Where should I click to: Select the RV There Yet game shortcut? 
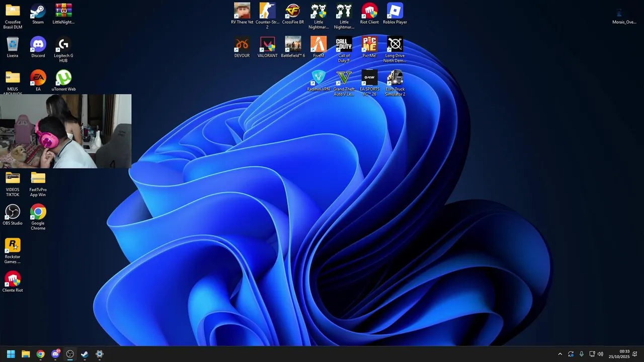pyautogui.click(x=242, y=14)
